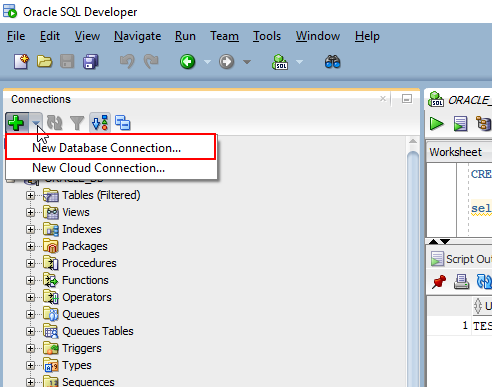Viewport: 492px width, 387px height.
Task: Open the File menu
Action: coord(16,36)
